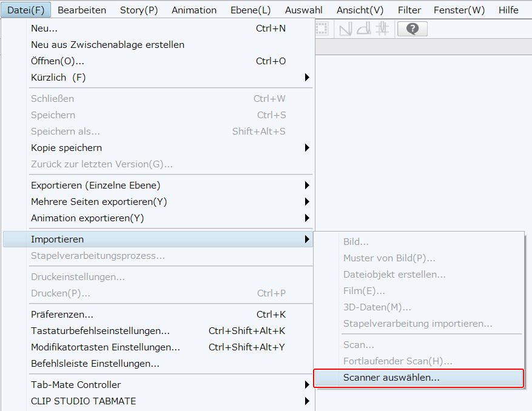Open the Hilfe menu
Image resolution: width=532 pixels, height=411 pixels.
[508, 10]
